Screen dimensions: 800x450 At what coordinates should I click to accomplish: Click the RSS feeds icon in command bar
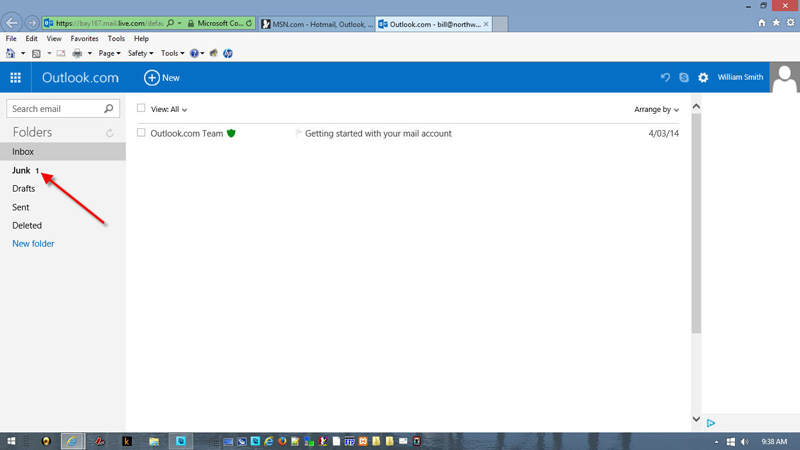[x=36, y=53]
